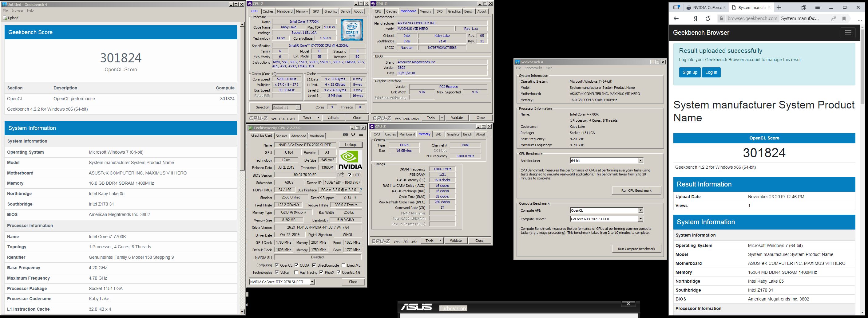Screen dimensions: 868x318
Task: Click the Untitled - Geekbench 4 title bar app icon
Action: pyautogui.click(x=4, y=4)
